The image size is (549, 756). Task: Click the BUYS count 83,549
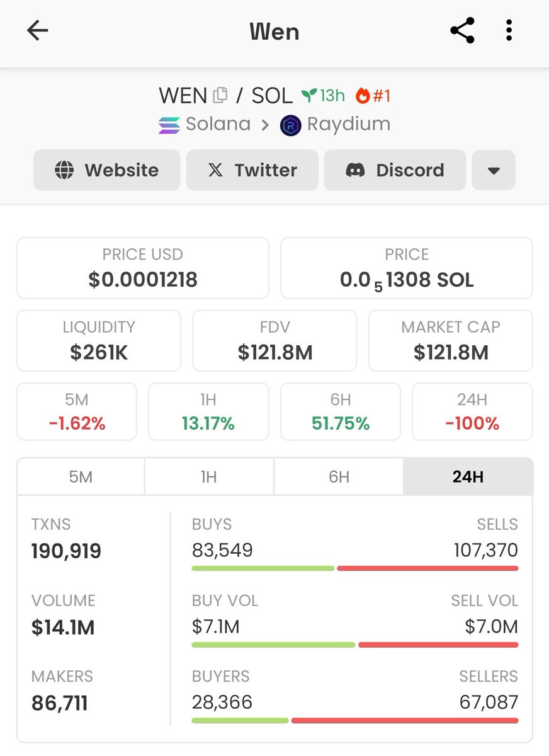(222, 550)
